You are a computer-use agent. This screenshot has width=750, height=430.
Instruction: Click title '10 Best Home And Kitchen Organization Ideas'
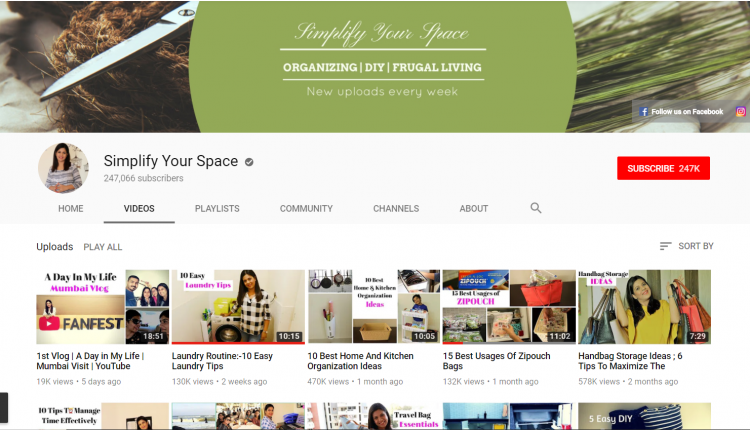360,361
